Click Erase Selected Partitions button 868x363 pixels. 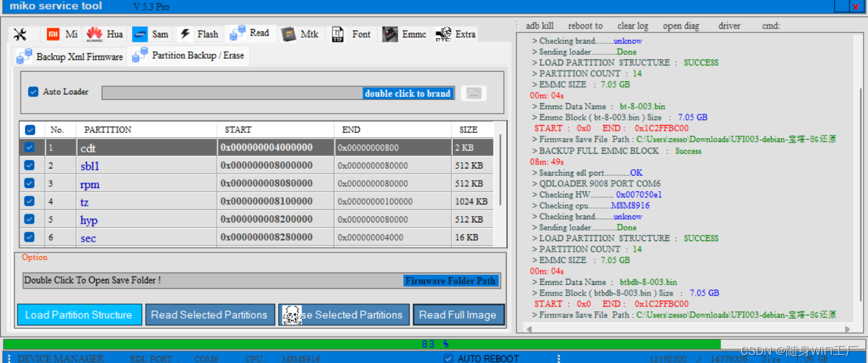point(344,315)
